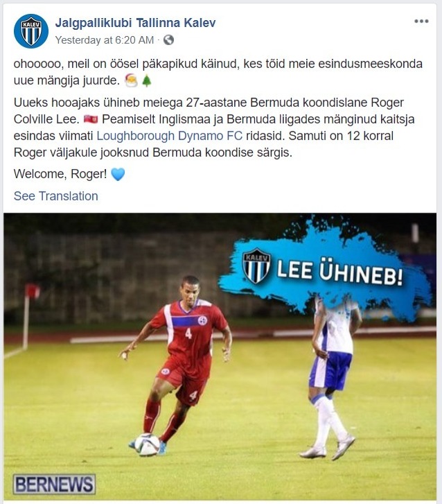Click the player in white kit
The image size is (442, 504).
[x=333, y=376]
